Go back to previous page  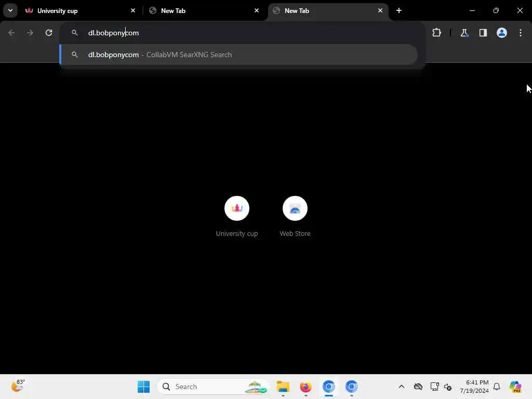pos(11,33)
